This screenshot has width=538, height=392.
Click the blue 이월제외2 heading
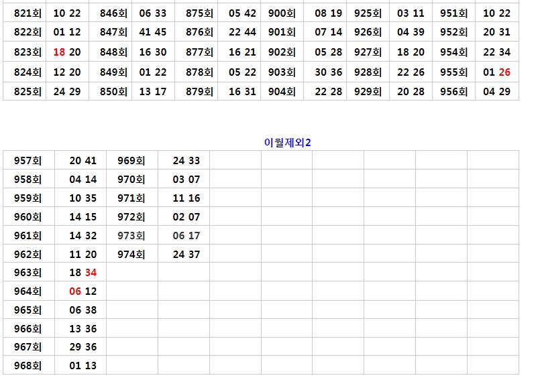(288, 141)
